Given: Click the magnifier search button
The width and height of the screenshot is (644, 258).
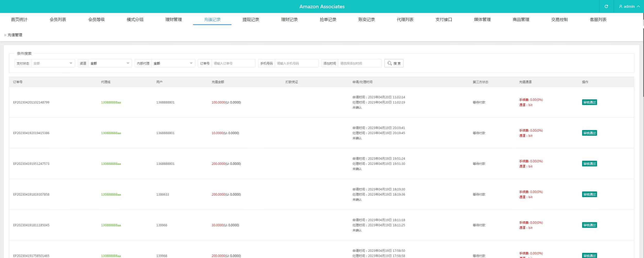Looking at the screenshot, I should [x=394, y=63].
